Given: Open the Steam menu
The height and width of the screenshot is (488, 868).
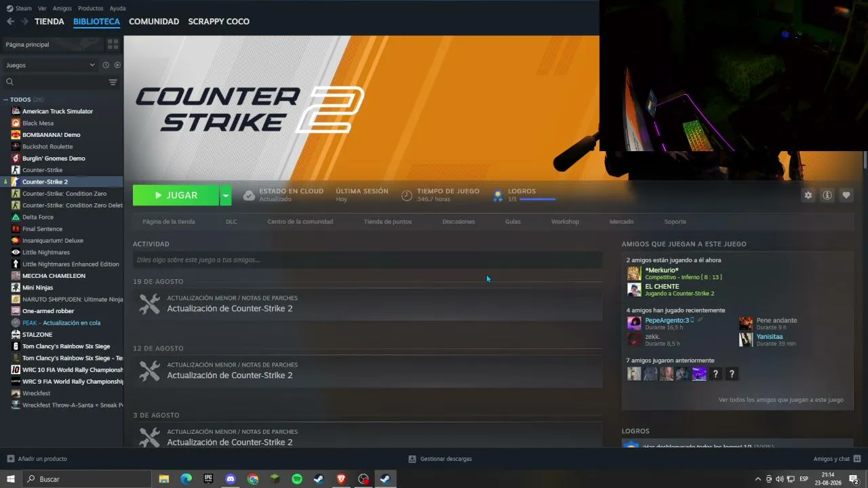Looking at the screenshot, I should point(24,8).
